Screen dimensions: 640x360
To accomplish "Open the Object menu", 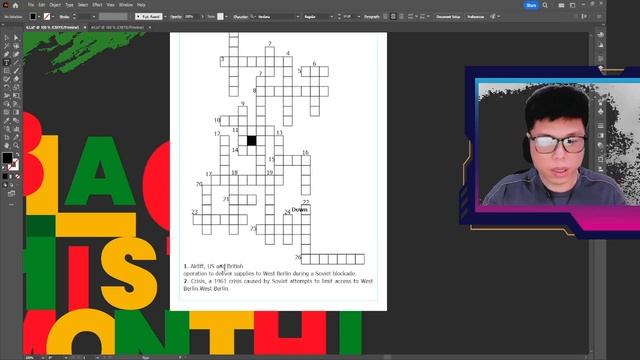I will [55, 5].
